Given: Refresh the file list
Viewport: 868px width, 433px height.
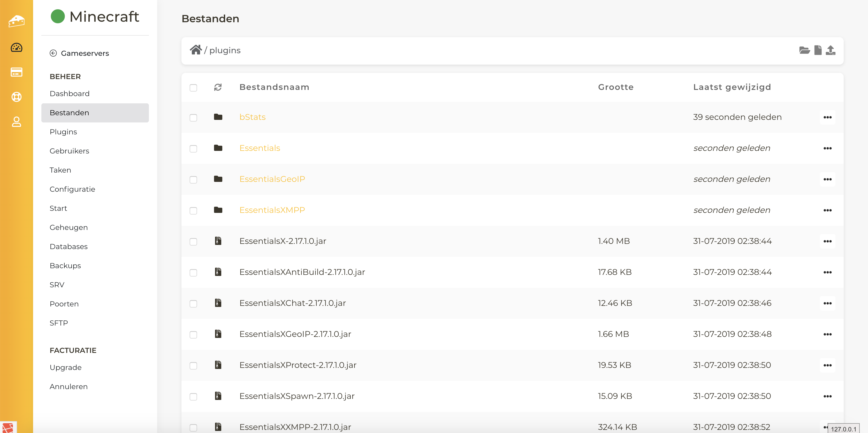Looking at the screenshot, I should (x=218, y=87).
